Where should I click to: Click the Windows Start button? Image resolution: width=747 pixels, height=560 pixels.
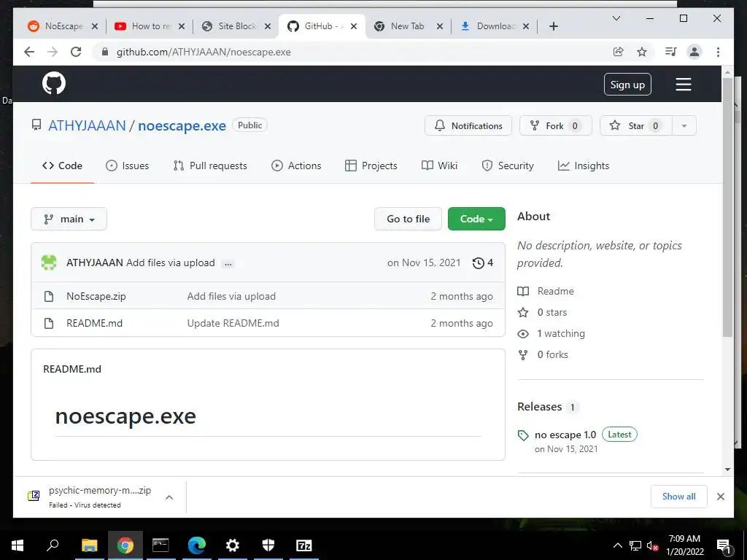tap(18, 545)
